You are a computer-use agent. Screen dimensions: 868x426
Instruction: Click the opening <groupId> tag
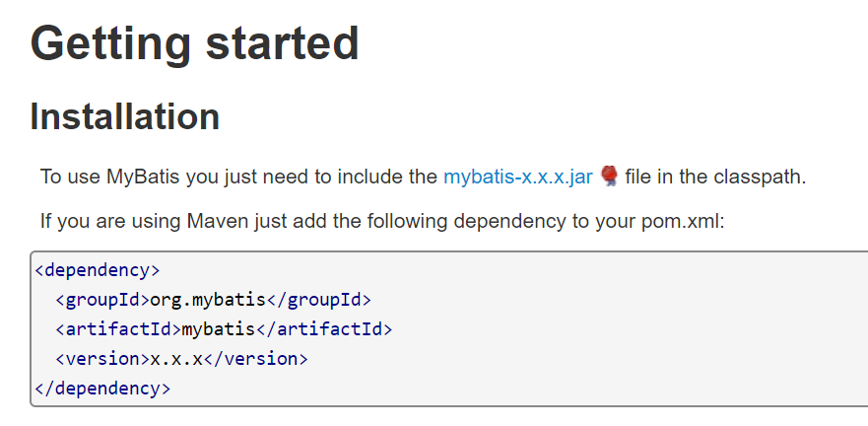point(102,299)
